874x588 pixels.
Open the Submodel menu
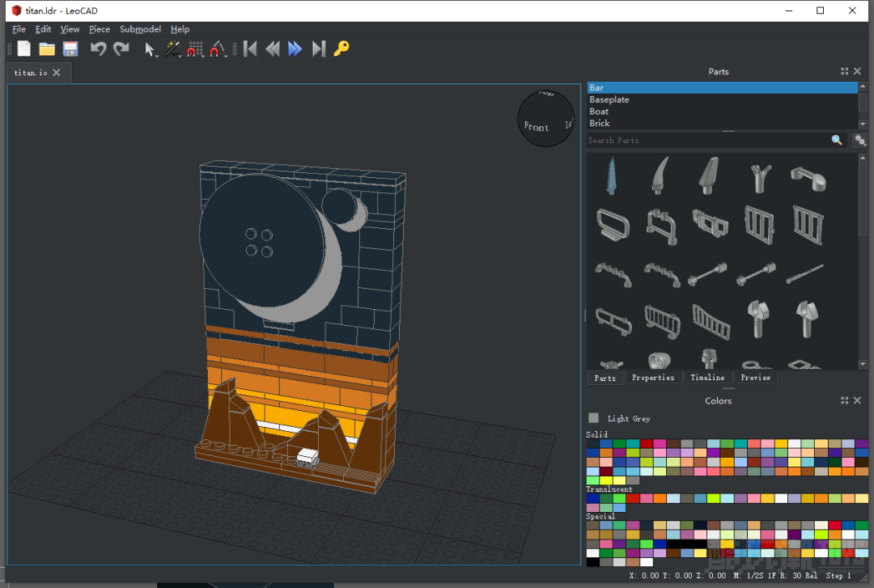coord(140,29)
